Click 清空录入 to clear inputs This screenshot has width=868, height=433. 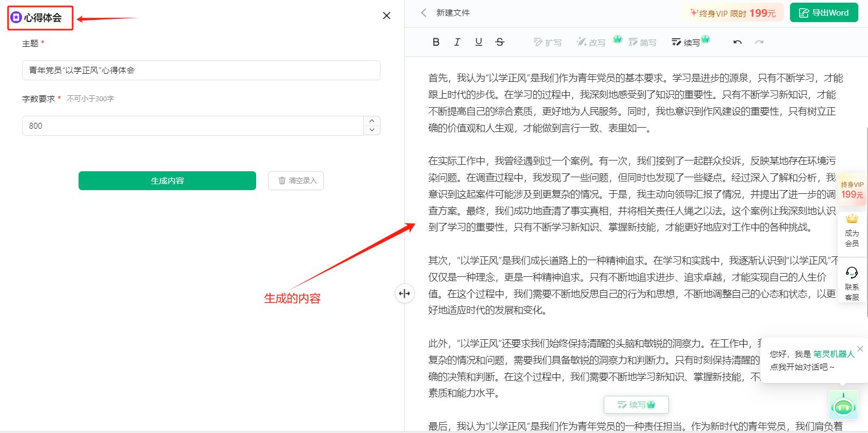pos(296,181)
